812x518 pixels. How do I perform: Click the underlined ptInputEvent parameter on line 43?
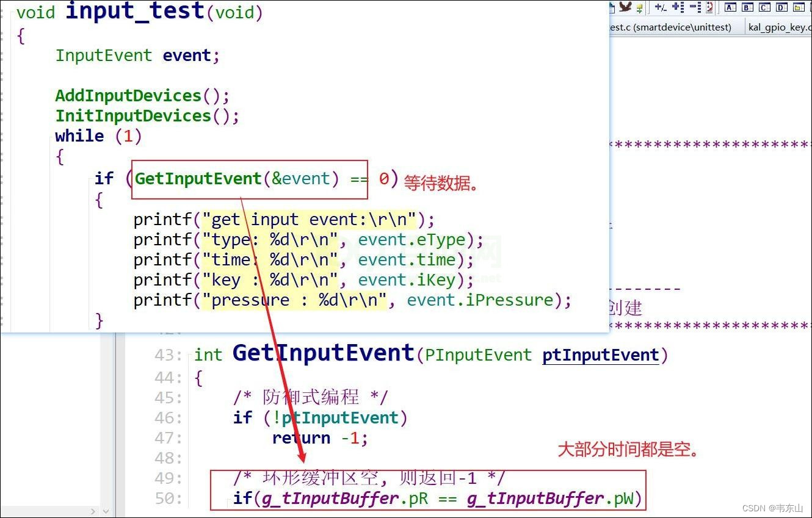(x=601, y=355)
